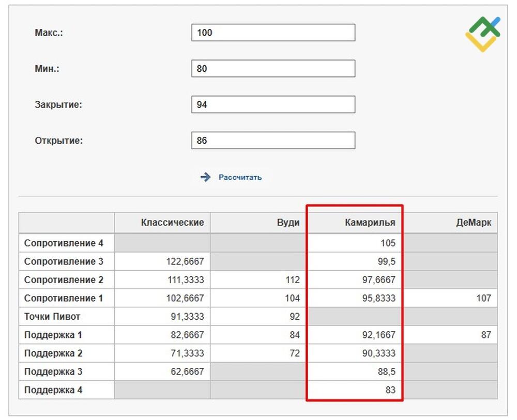The width and height of the screenshot is (517, 420).
Task: Click the Точки Пивот row label
Action: 52,316
